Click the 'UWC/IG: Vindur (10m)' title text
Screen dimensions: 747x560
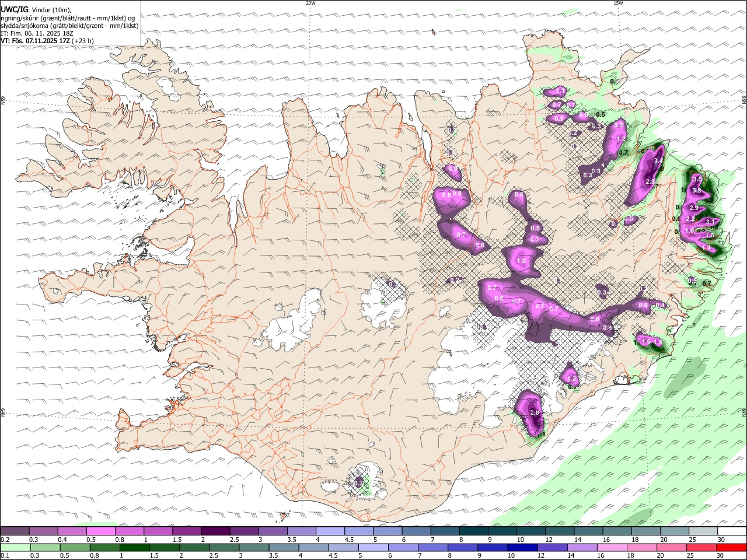click(36, 10)
